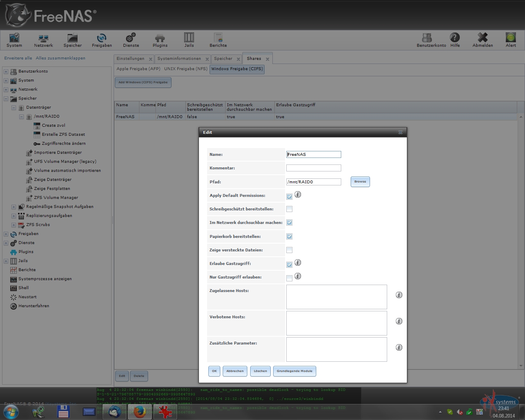Click the Alert status icon
The height and width of the screenshot is (420, 525).
pyautogui.click(x=511, y=40)
